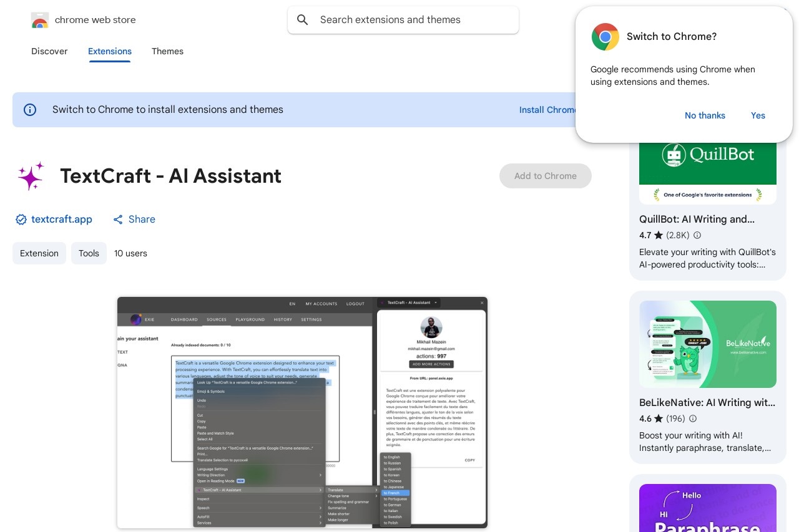Click the Install Chrome link in the banner
This screenshot has height=532, width=799.
click(548, 110)
